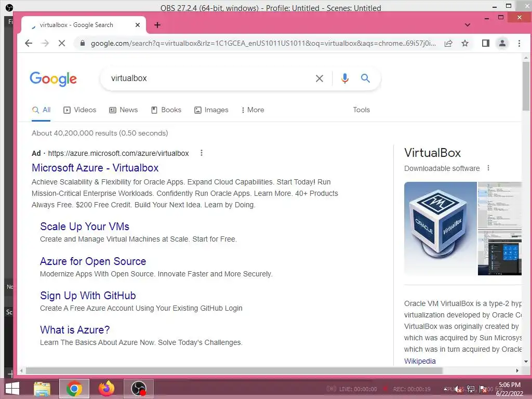Open Chrome three-dot menu
The image size is (532, 399).
519,43
